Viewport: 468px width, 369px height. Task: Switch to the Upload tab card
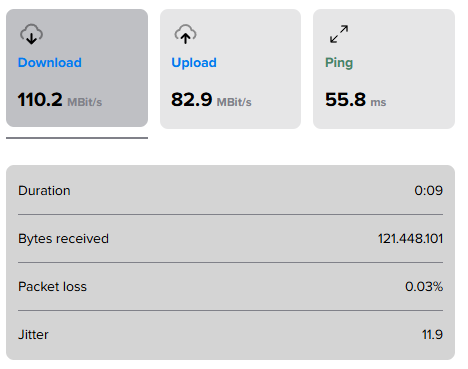230,69
